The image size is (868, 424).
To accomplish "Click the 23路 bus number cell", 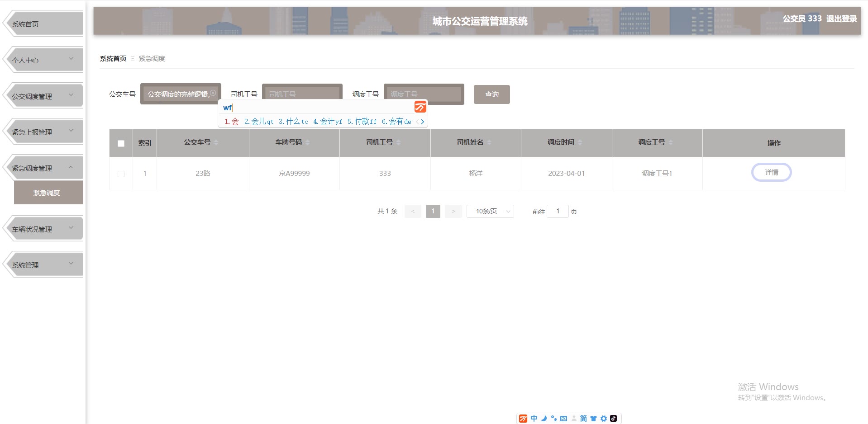I will (x=203, y=174).
